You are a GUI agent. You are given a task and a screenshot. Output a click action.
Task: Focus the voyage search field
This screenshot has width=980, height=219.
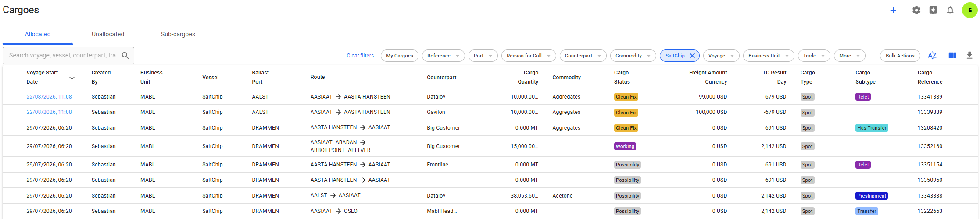point(64,55)
